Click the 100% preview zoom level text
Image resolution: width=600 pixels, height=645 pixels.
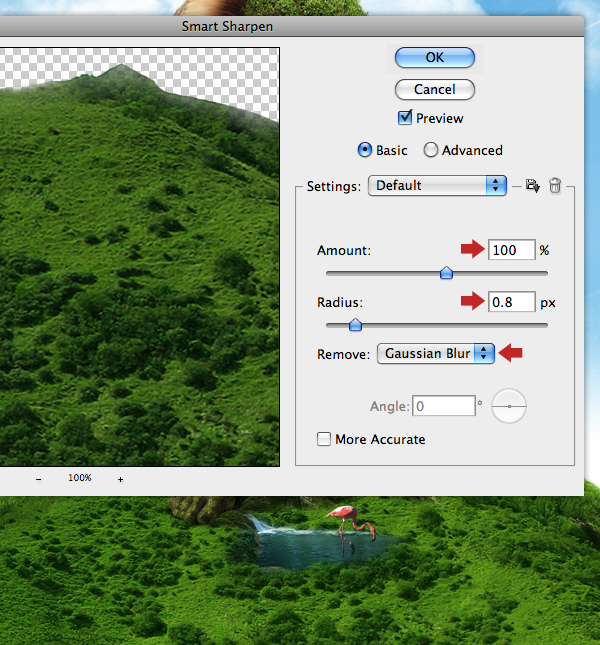(80, 478)
